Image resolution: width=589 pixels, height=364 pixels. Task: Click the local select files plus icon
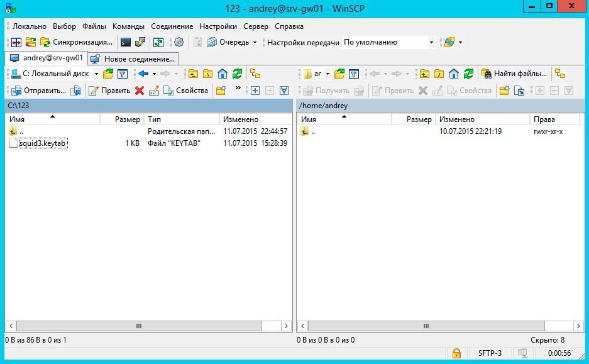(255, 91)
